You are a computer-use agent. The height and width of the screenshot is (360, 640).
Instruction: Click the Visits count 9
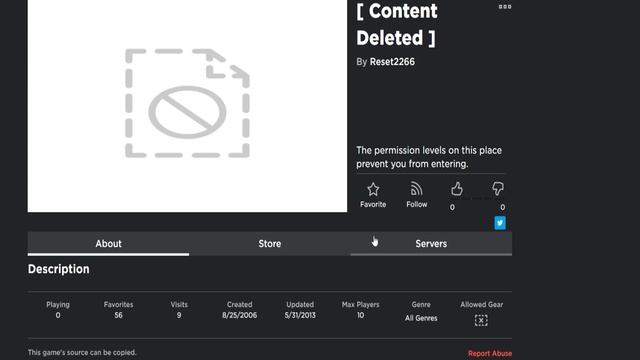[179, 315]
